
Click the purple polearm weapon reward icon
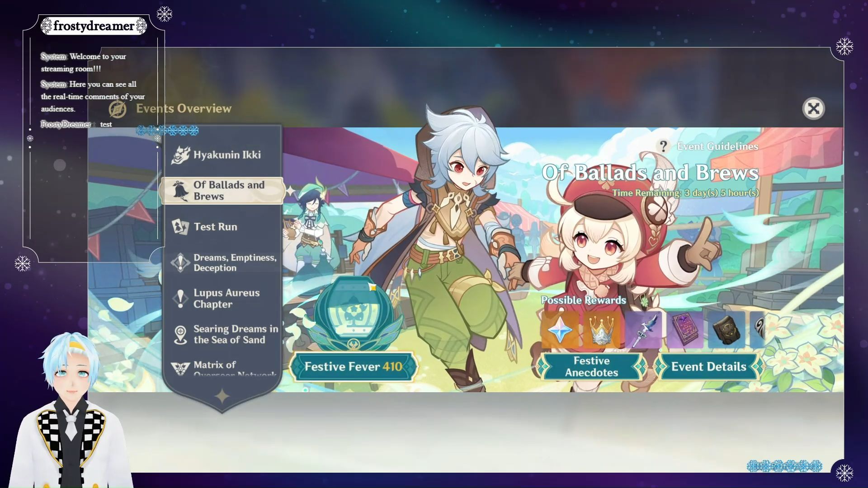coord(642,330)
